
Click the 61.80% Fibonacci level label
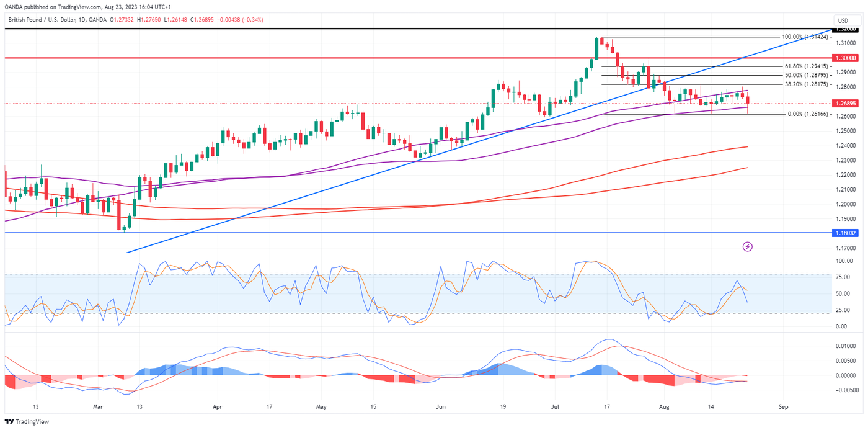tap(806, 66)
